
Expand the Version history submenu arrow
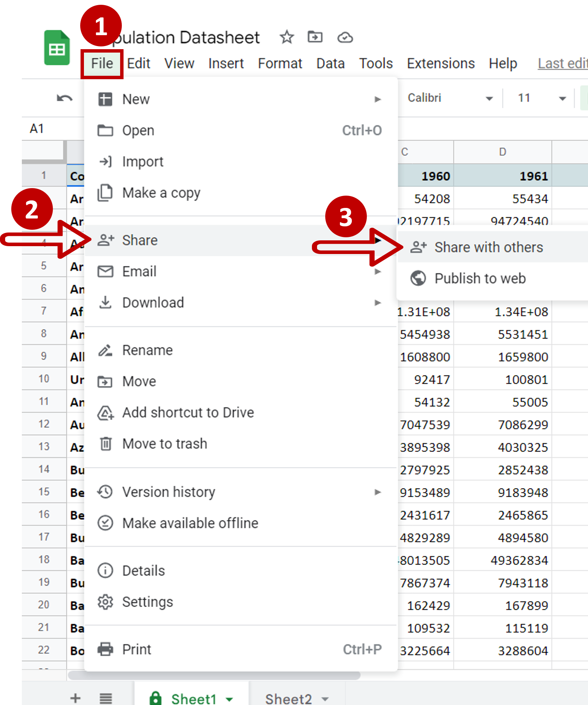click(377, 492)
